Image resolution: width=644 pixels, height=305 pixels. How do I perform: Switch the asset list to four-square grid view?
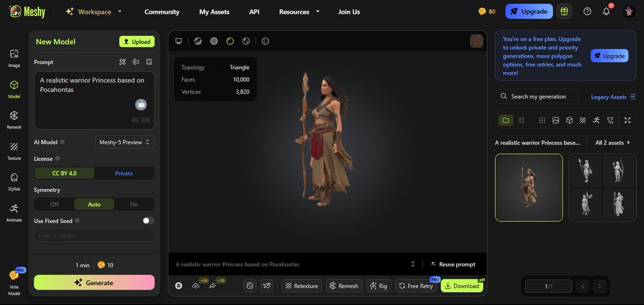(522, 120)
